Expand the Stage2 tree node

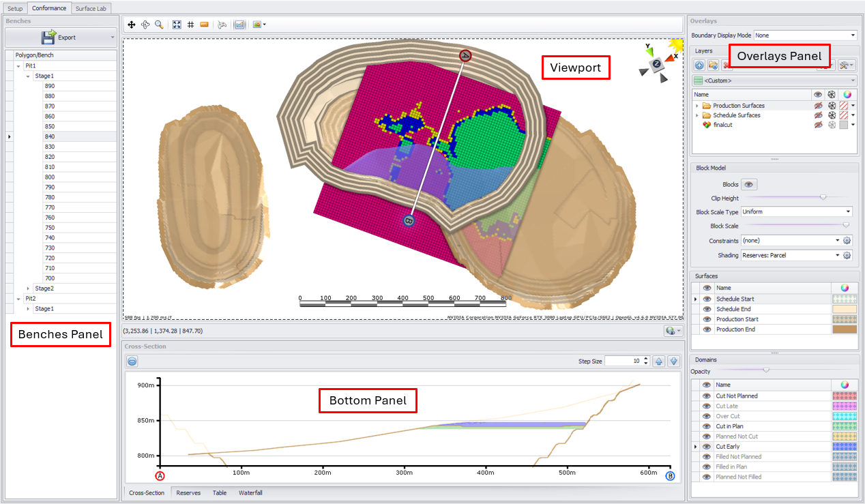(x=28, y=288)
